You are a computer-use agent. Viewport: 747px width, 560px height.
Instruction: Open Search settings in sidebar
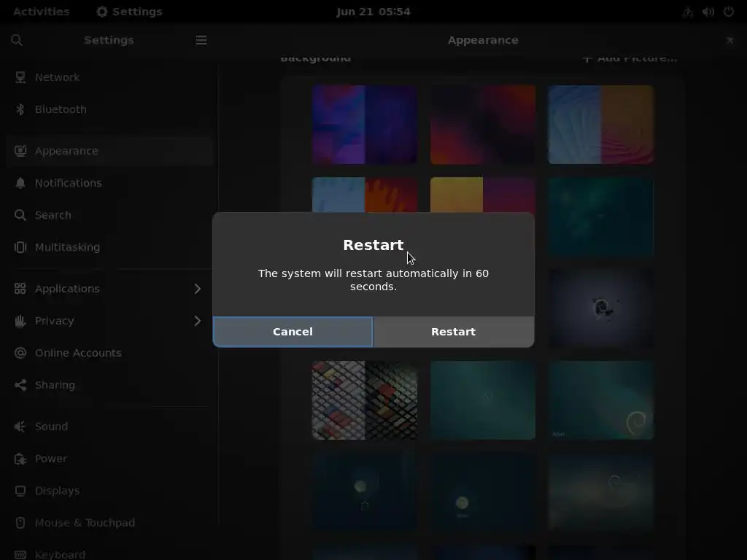(109, 215)
